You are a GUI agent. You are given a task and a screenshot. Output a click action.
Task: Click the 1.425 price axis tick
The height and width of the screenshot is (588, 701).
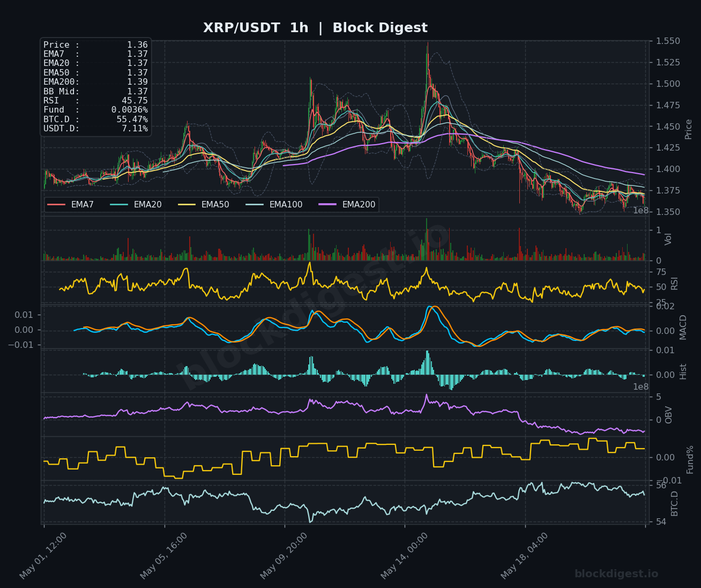click(668, 148)
